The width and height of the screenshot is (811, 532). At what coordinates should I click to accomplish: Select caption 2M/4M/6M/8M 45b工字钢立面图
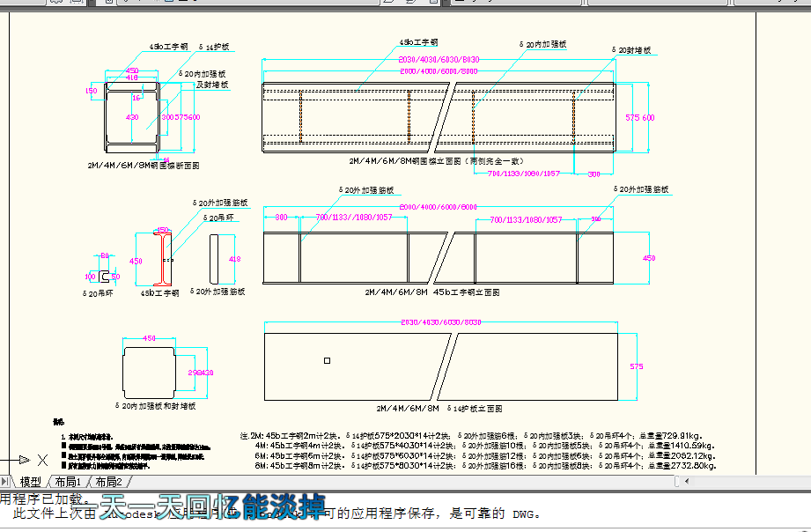tap(432, 292)
